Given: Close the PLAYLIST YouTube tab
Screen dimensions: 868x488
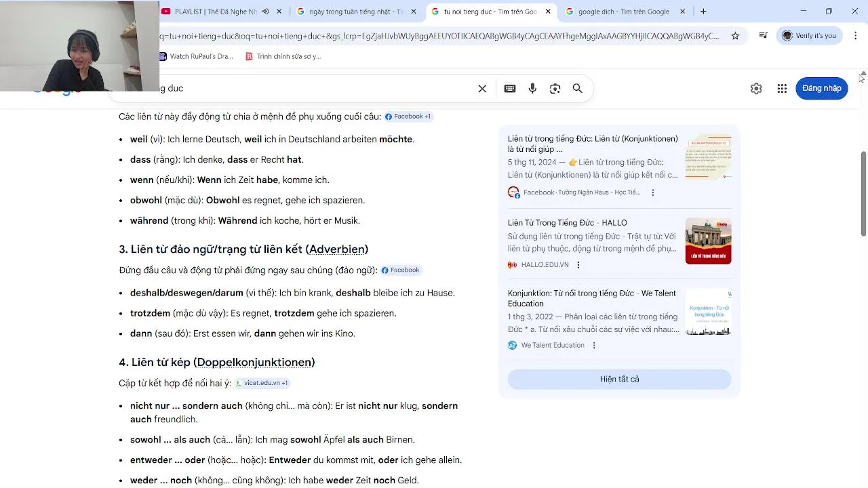Looking at the screenshot, I should [279, 12].
